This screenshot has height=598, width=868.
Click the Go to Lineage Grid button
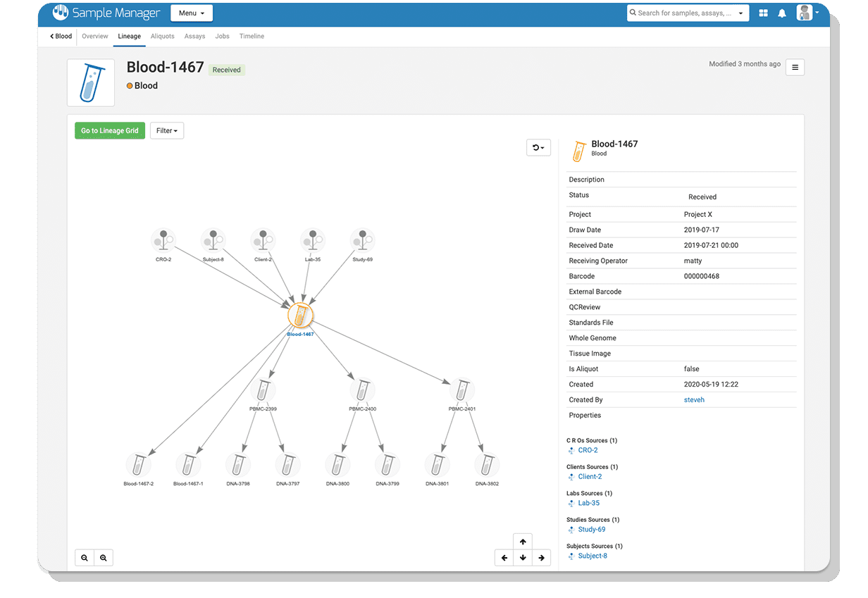(109, 130)
